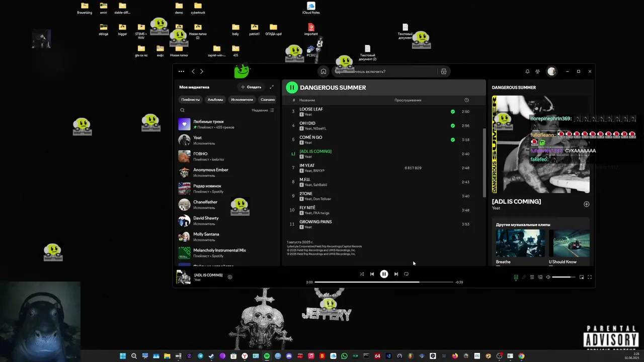The height and width of the screenshot is (362, 644).
Task: Open Anonymous Ember in library
Action: [227, 172]
